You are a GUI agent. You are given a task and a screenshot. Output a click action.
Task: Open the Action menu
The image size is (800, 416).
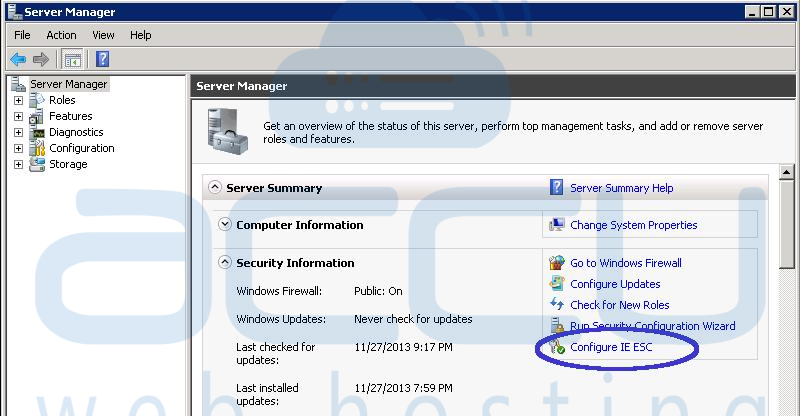coord(61,35)
